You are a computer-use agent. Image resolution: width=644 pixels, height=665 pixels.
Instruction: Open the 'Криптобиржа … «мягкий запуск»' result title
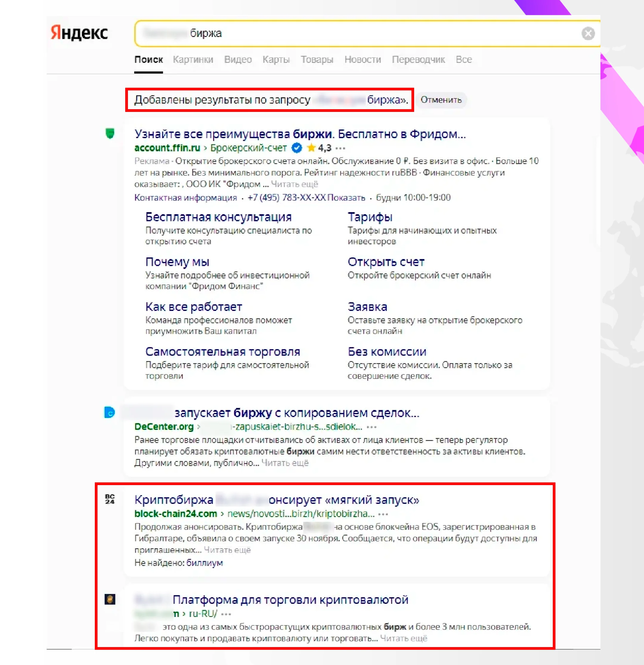276,500
